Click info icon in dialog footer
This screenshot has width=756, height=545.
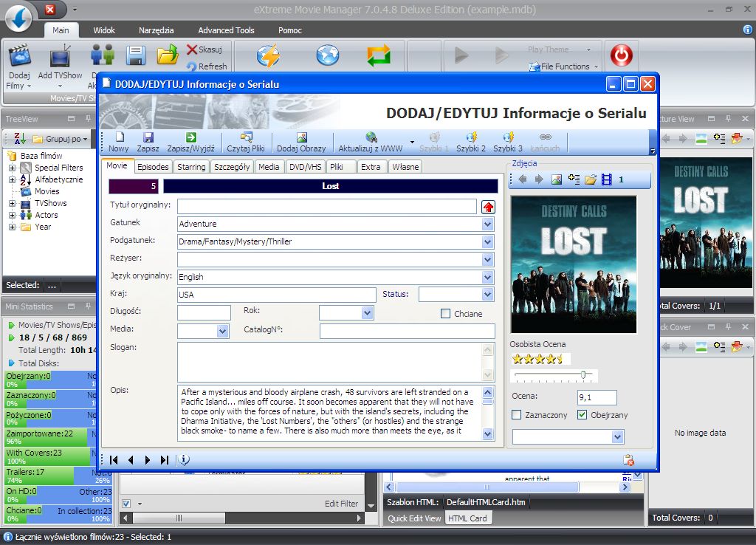(x=184, y=460)
